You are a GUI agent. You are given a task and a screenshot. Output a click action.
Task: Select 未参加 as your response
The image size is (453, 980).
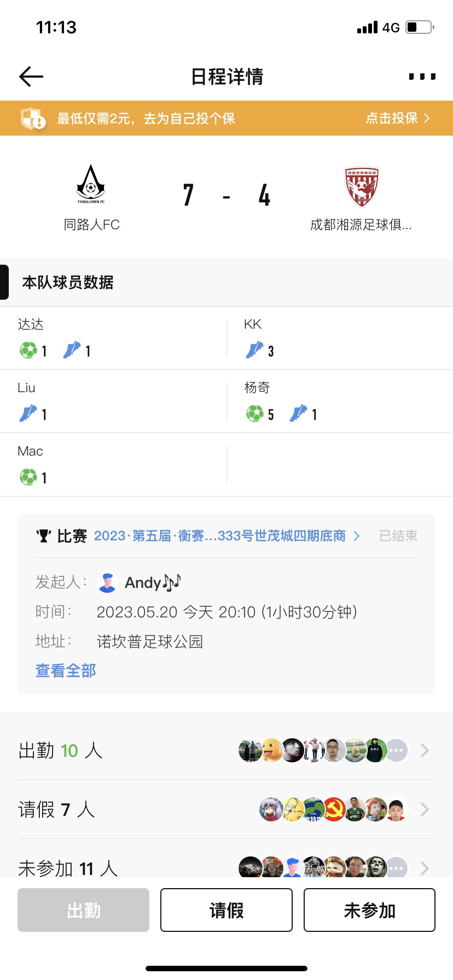(x=369, y=910)
